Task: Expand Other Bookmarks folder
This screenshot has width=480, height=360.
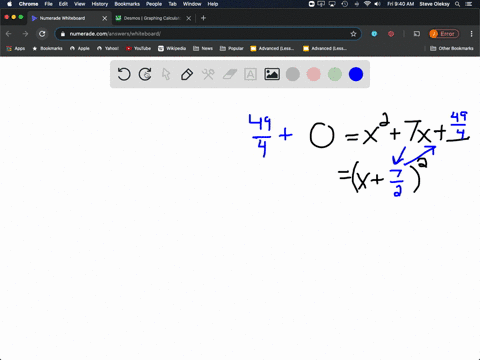Action: 452,48
